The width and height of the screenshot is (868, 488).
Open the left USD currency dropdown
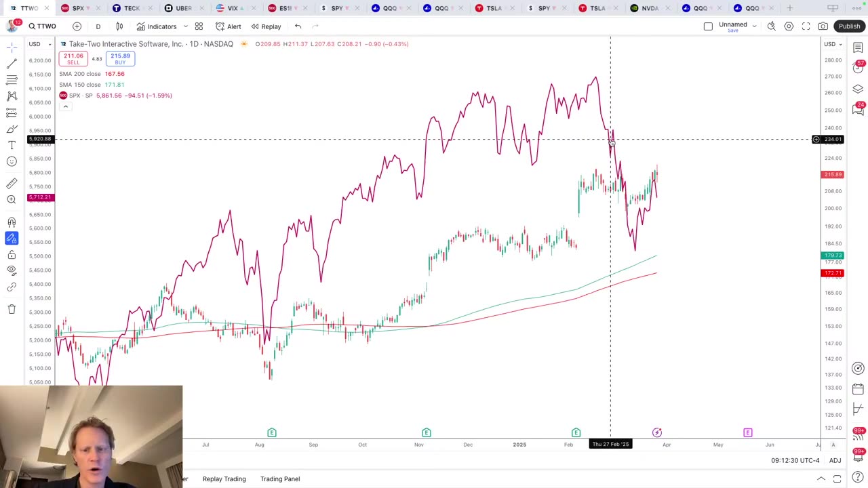click(39, 44)
